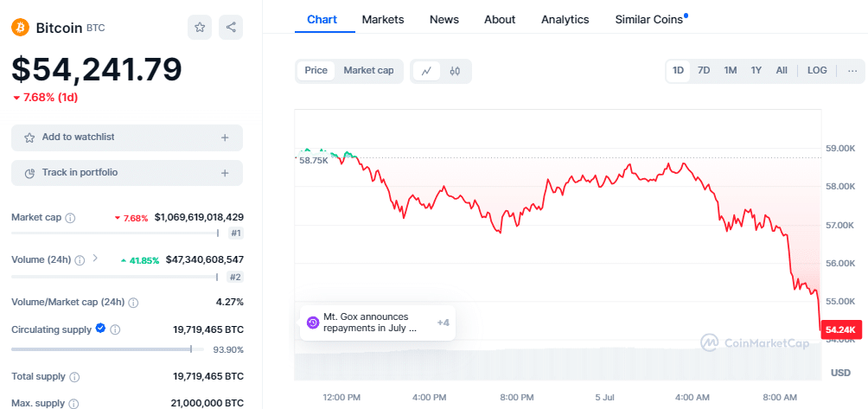Viewport: 868px width, 409px height.
Task: Open the News tab
Action: pyautogui.click(x=444, y=20)
